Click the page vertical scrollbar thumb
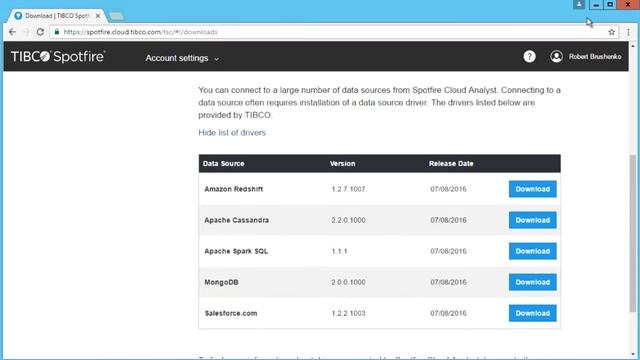The height and width of the screenshot is (360, 640). click(x=633, y=233)
